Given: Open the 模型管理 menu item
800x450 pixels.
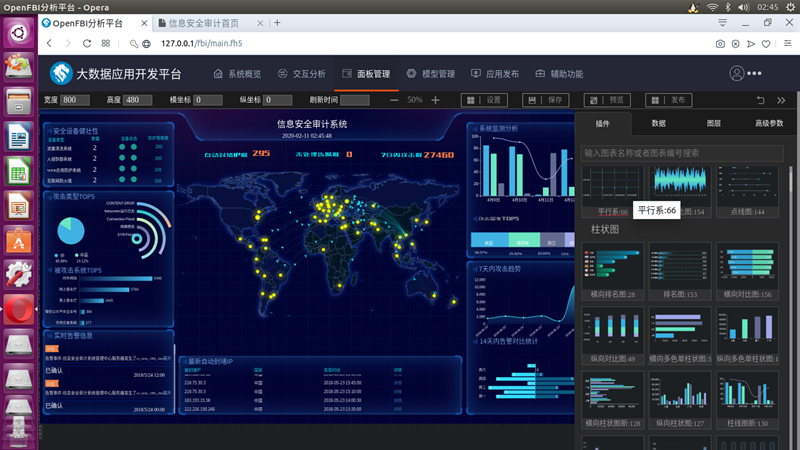Looking at the screenshot, I should pos(431,74).
